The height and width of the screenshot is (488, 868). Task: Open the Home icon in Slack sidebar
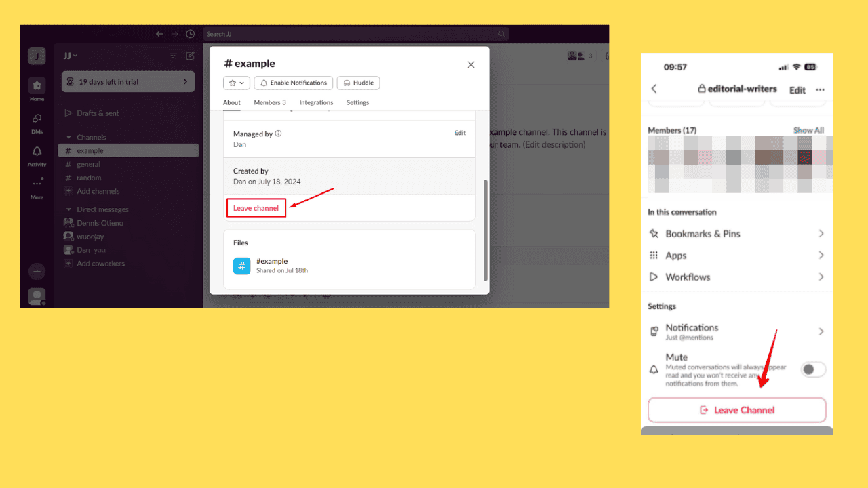coord(37,85)
